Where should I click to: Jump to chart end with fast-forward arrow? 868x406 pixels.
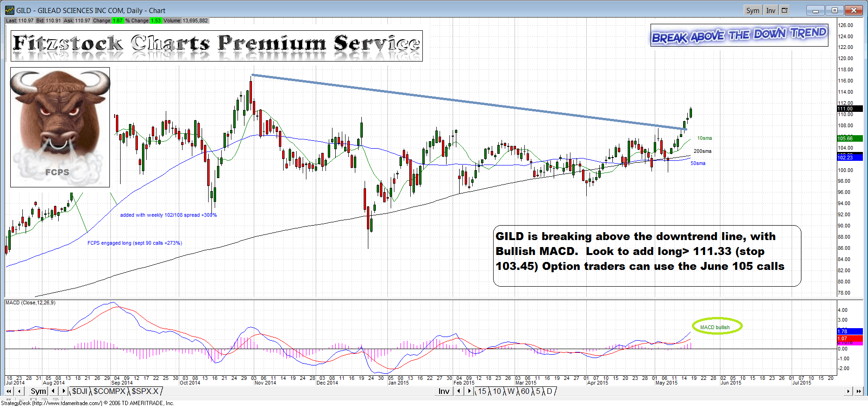pos(858,392)
